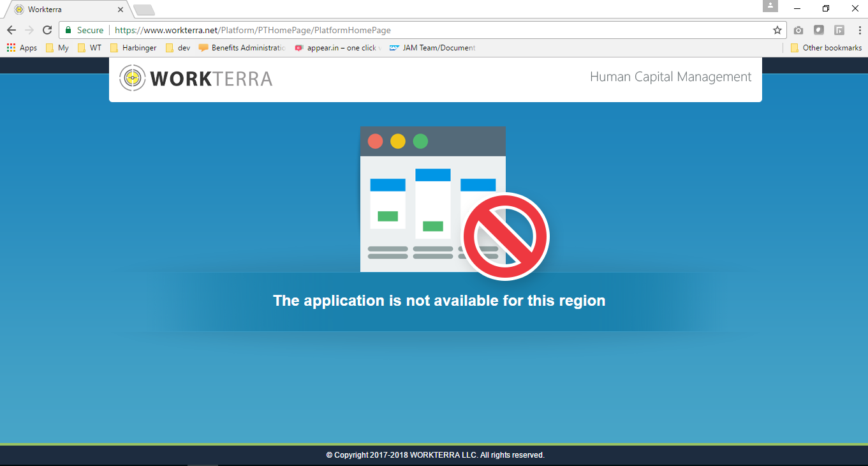Bookmark this page with the star icon
Viewport: 868px width, 466px height.
tap(777, 30)
